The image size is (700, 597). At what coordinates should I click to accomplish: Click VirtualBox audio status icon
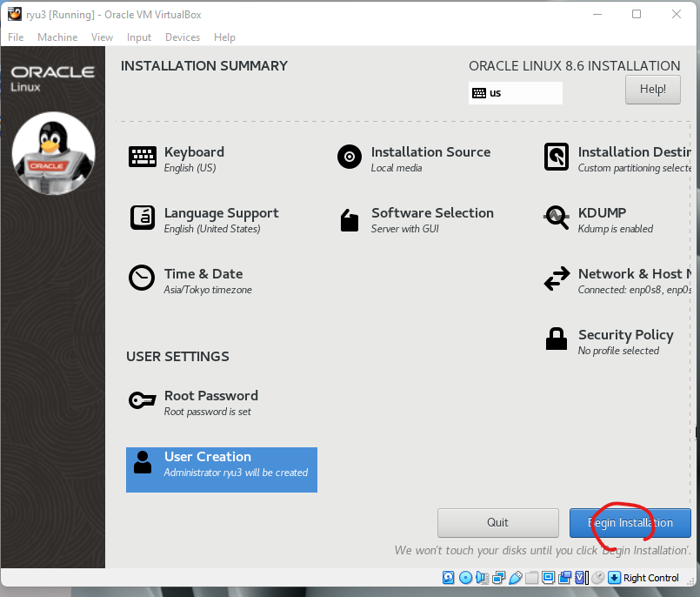pos(482,577)
